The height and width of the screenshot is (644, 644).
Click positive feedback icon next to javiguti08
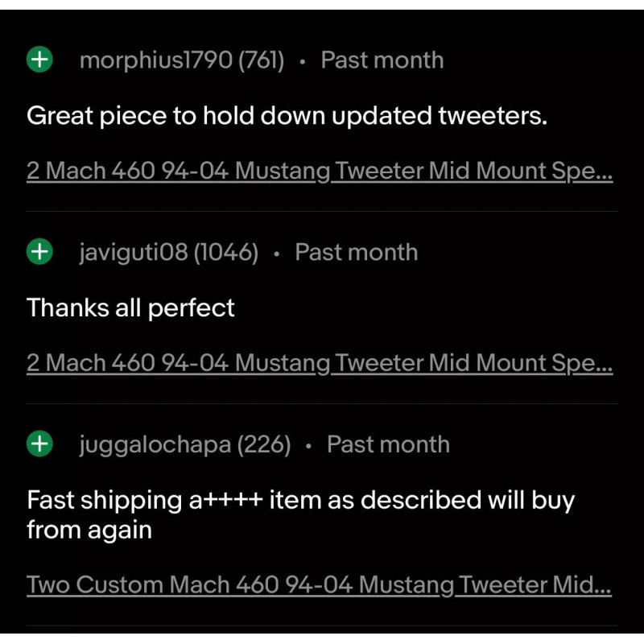(x=39, y=252)
